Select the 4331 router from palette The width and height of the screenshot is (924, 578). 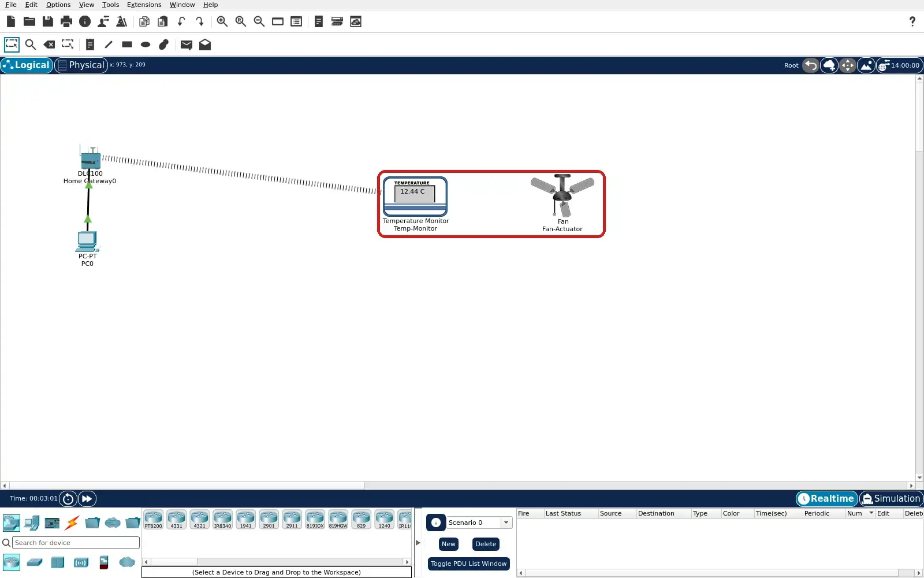point(177,519)
